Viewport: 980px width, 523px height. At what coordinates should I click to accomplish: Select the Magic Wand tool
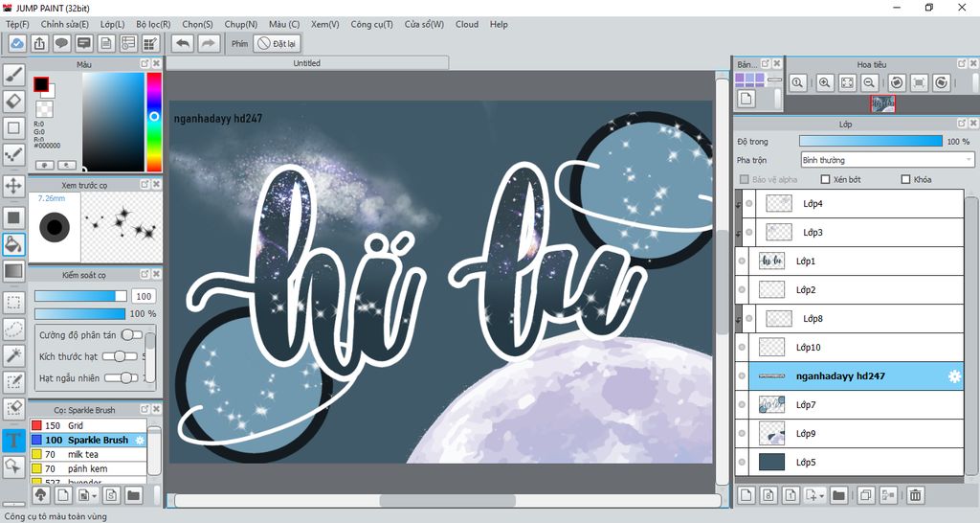point(13,354)
